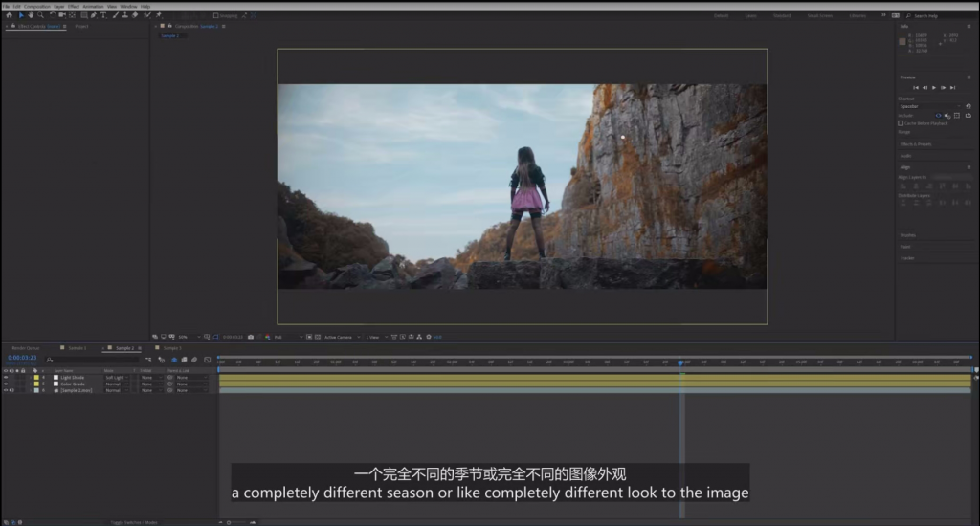
Task: Select the Rectangle shape tool
Action: click(84, 15)
